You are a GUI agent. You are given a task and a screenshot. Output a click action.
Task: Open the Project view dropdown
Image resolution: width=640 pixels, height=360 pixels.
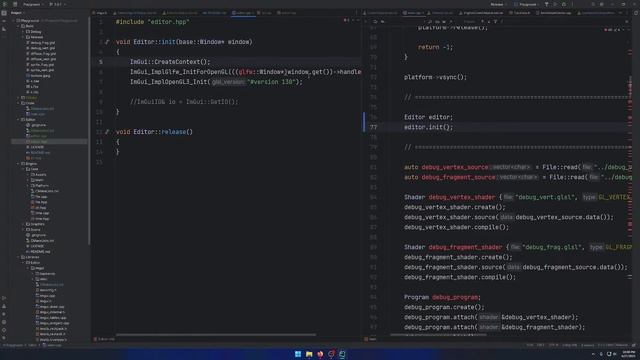point(17,13)
